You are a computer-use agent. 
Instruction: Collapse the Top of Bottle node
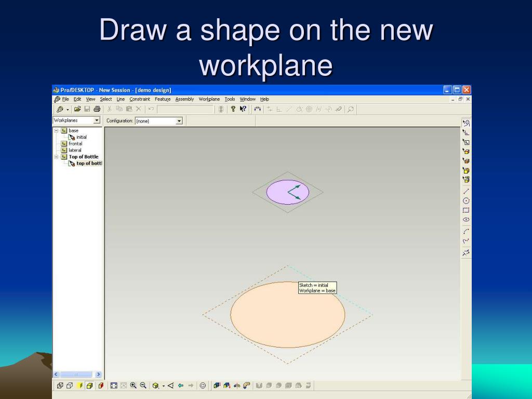(57, 157)
